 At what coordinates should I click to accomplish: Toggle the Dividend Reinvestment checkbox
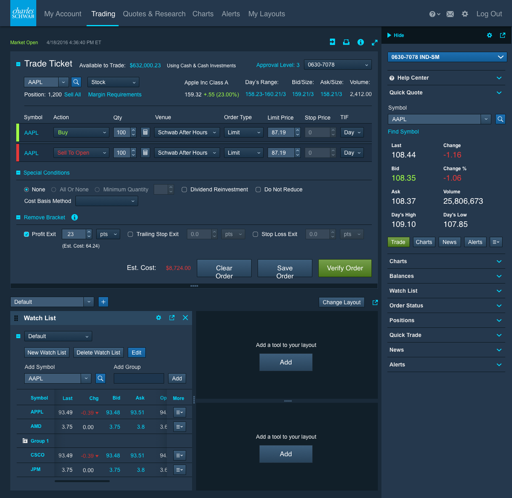point(184,189)
